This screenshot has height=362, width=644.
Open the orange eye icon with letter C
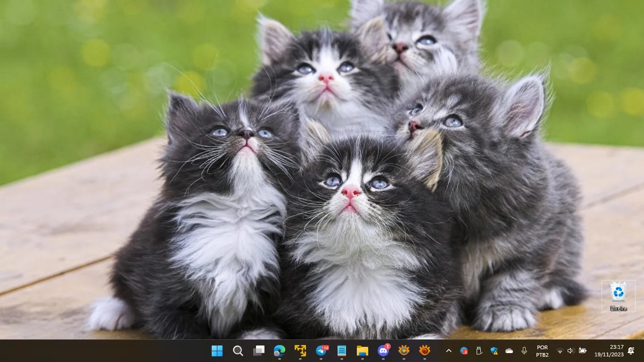[x=404, y=351]
